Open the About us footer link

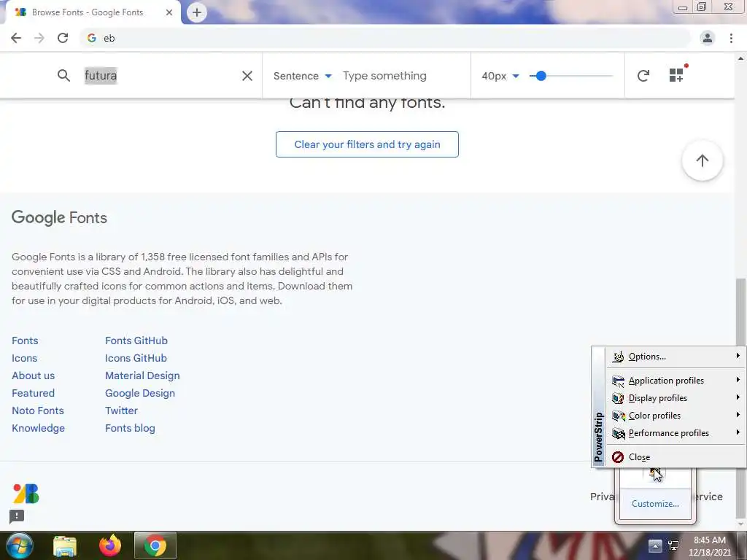[34, 376]
